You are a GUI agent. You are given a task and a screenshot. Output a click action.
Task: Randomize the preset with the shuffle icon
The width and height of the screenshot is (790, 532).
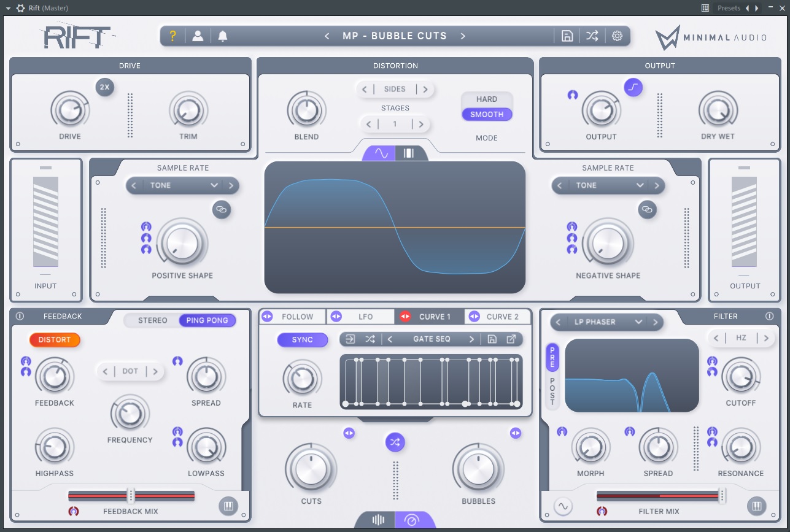coord(592,36)
